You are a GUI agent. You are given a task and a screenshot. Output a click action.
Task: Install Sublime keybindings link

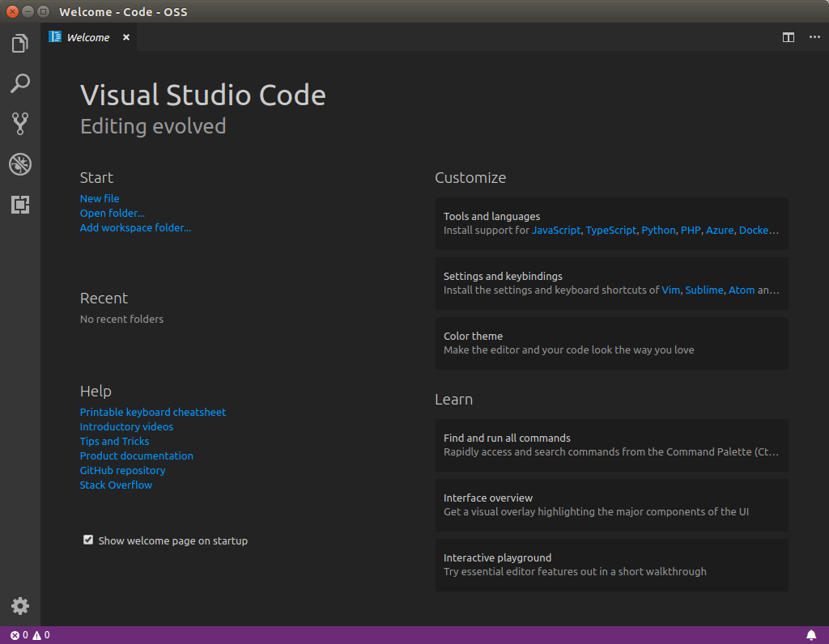(704, 290)
